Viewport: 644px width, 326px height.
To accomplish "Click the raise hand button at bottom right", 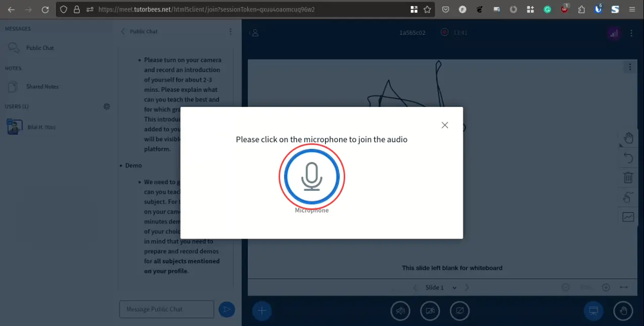I will [623, 311].
